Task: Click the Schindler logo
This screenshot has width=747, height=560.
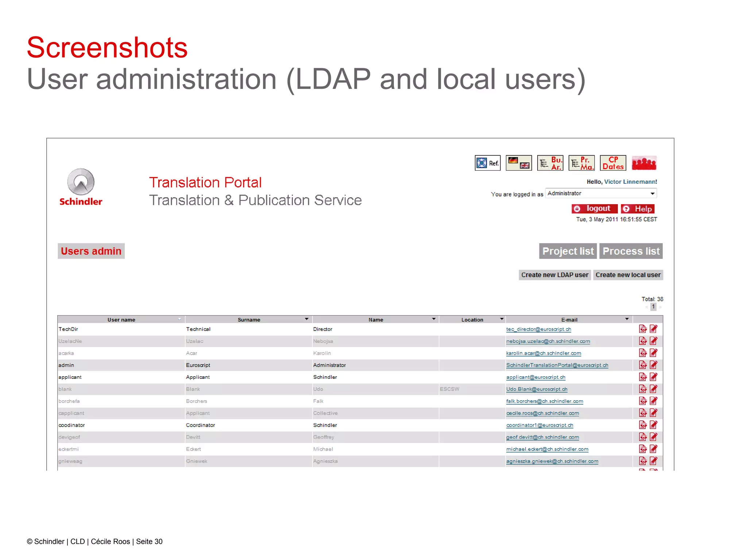Action: click(x=81, y=187)
